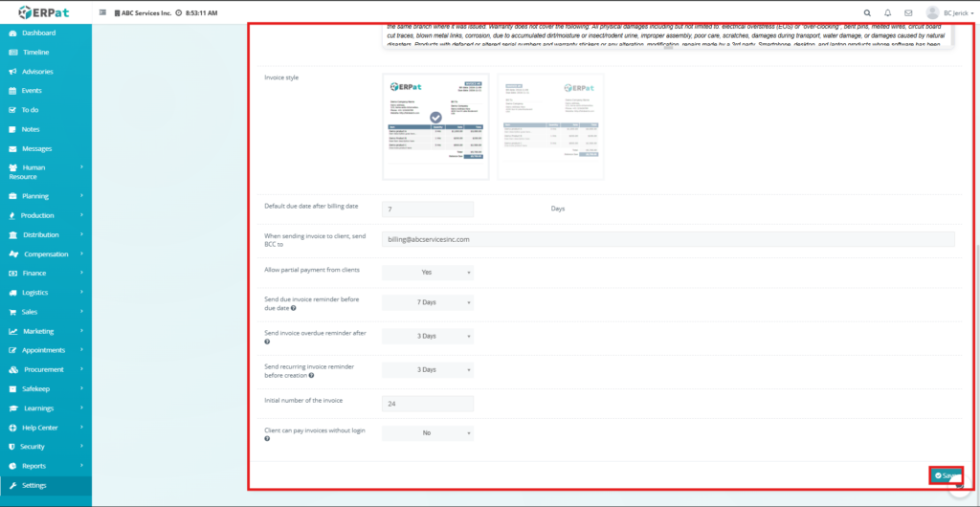Click the Compensation icon in sidebar

(x=13, y=254)
